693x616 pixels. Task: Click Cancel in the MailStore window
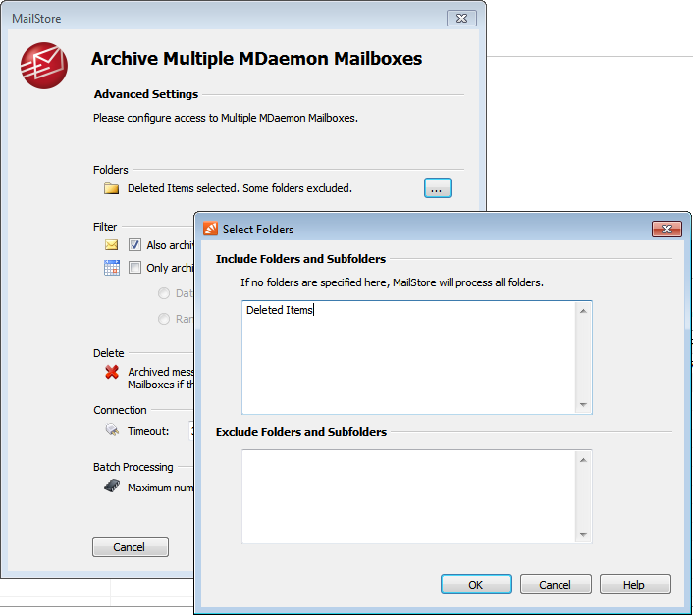coord(131,546)
